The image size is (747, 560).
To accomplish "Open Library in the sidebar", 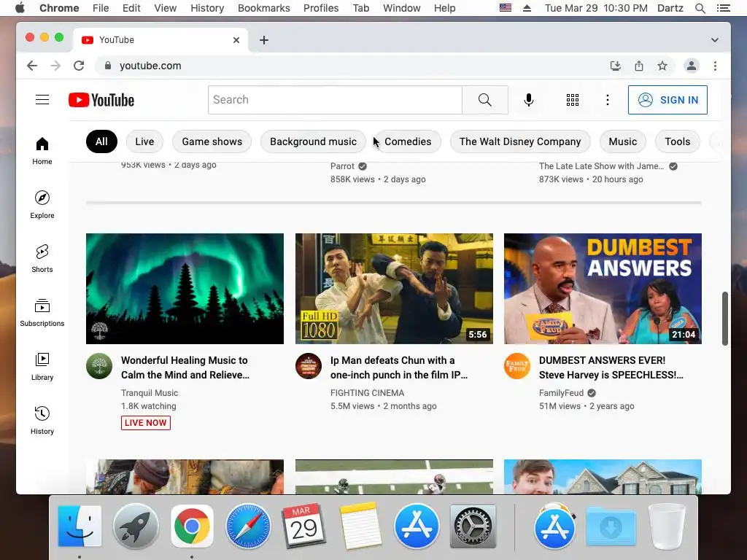I will (42, 366).
